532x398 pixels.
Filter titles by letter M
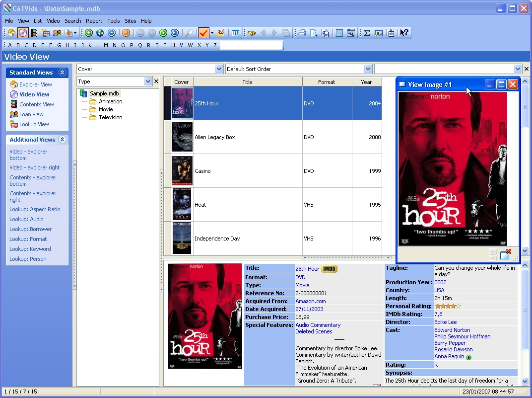point(106,45)
